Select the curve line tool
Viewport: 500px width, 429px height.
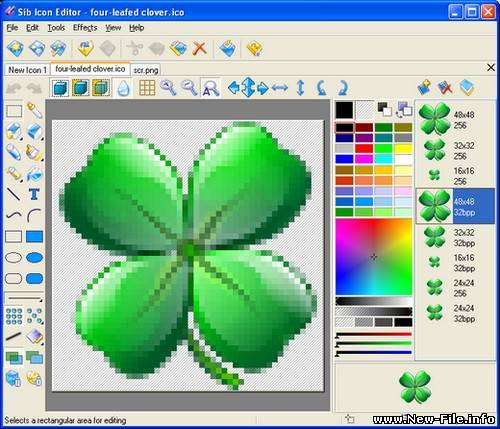(14, 215)
